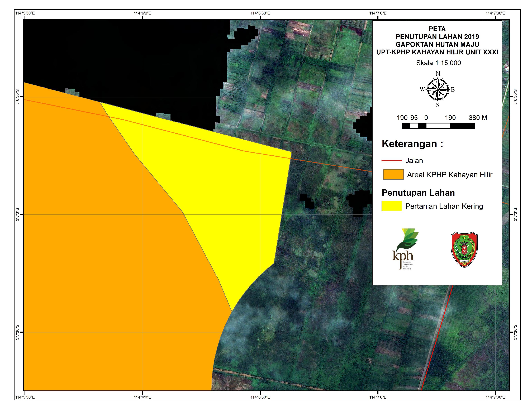Click the Jalan legend label
This screenshot has height=411, width=532.
pyautogui.click(x=414, y=160)
